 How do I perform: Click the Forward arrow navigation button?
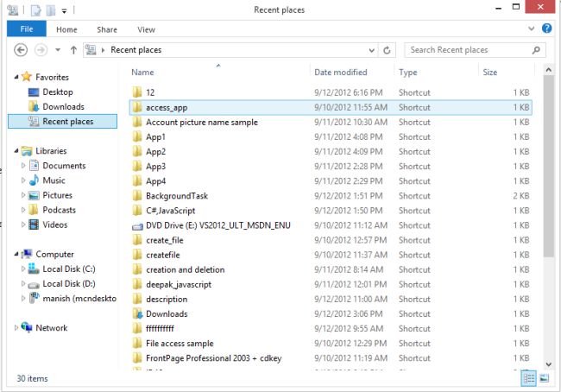41,50
